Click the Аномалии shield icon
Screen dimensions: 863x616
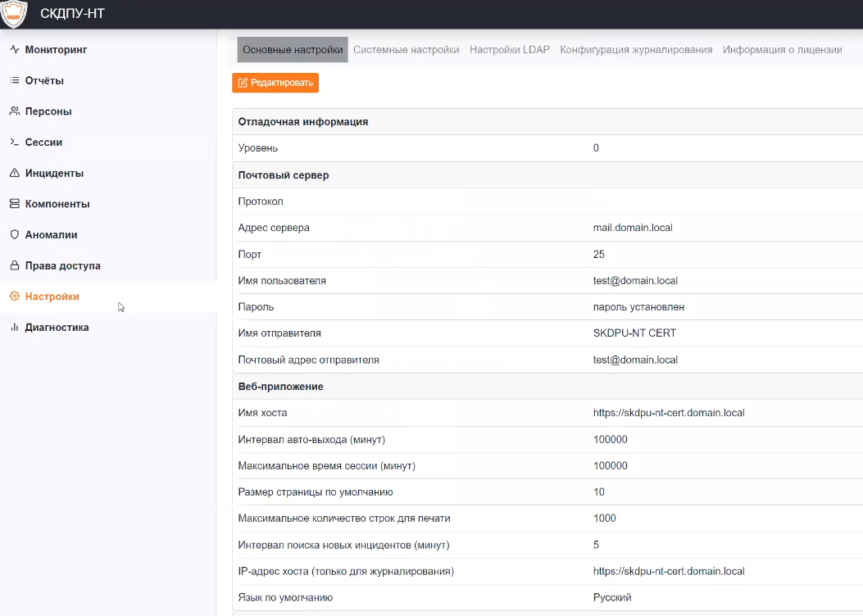click(x=14, y=235)
